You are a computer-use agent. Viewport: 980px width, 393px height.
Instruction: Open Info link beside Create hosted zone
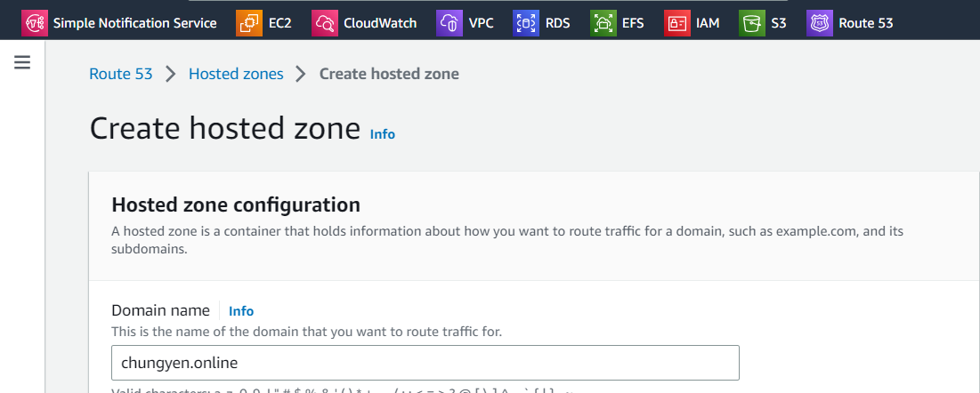[383, 133]
